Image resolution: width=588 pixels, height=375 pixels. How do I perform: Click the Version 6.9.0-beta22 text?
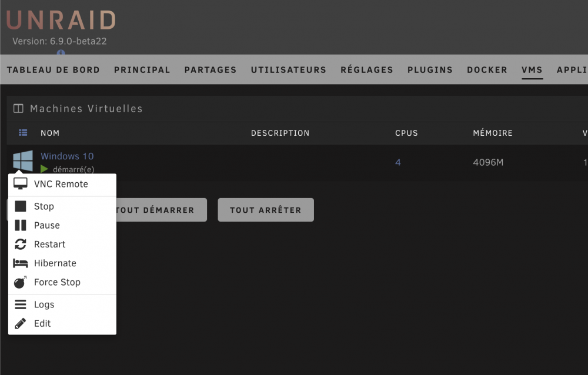59,41
